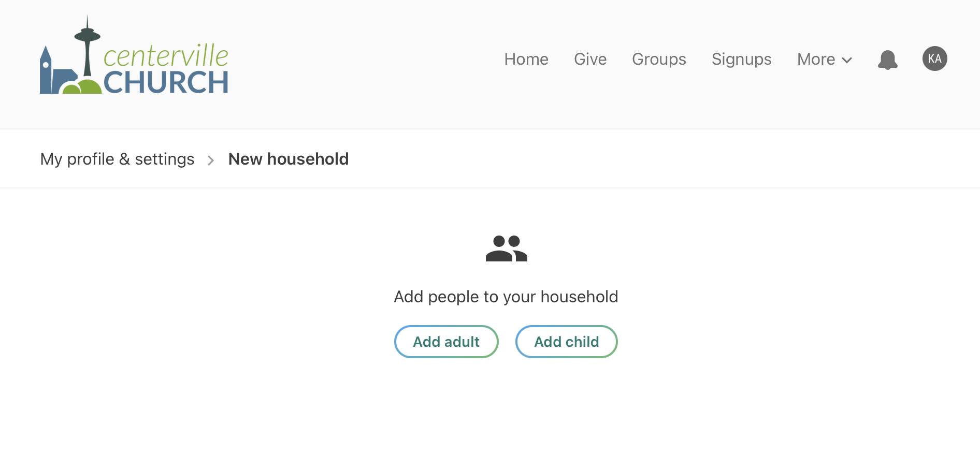Open the Give navigation item

(x=590, y=60)
